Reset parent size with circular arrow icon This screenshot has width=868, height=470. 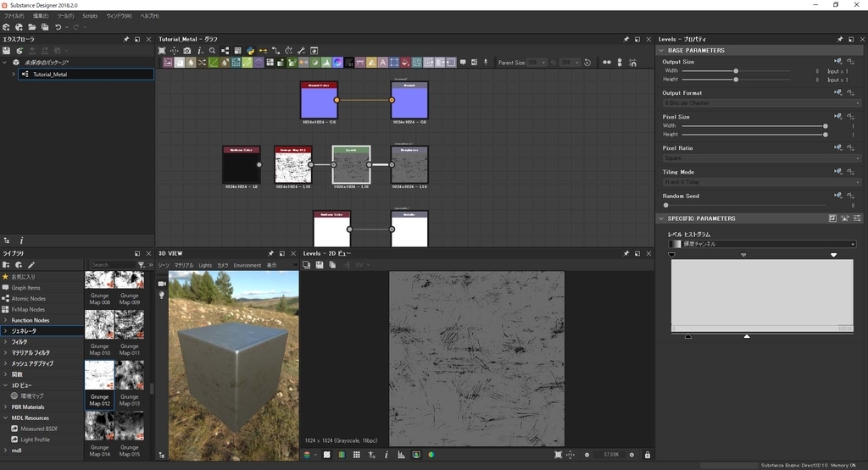[x=587, y=63]
